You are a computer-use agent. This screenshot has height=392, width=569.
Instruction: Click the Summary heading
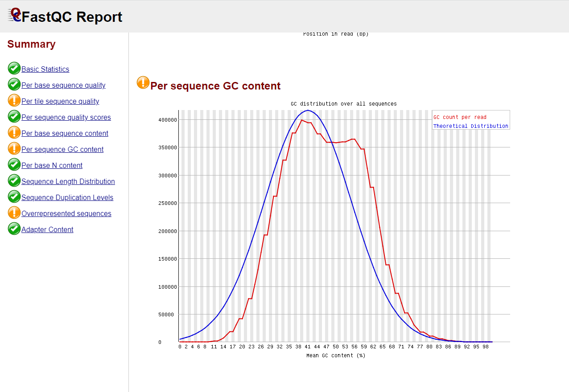pos(31,44)
